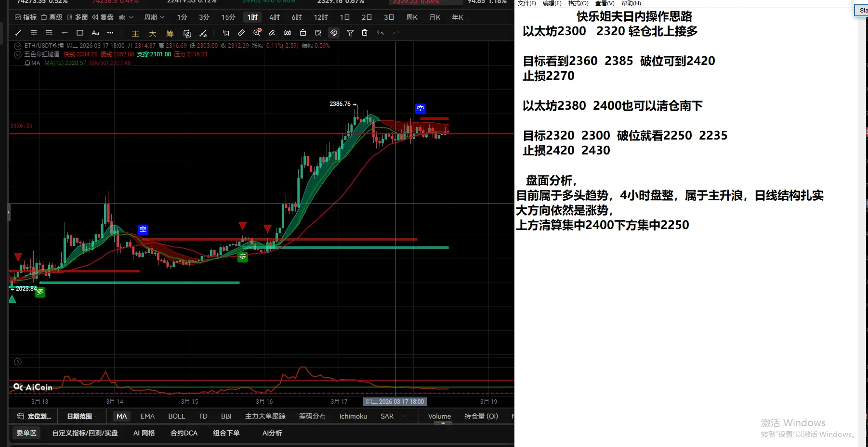
Task: Open the chart type dropdown with candle icon
Action: coord(126,17)
